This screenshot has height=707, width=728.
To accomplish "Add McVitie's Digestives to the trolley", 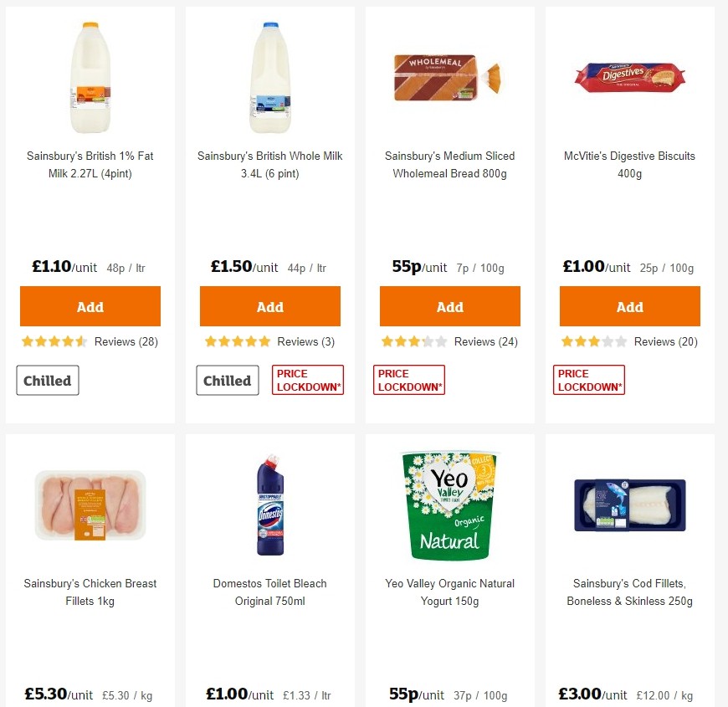I will [x=629, y=305].
